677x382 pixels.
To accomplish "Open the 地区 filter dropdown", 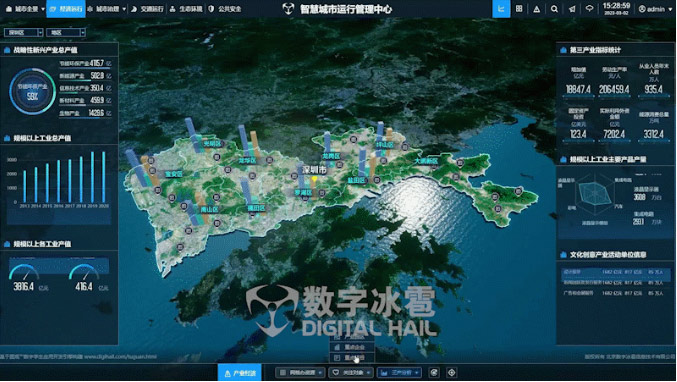I will (x=66, y=32).
